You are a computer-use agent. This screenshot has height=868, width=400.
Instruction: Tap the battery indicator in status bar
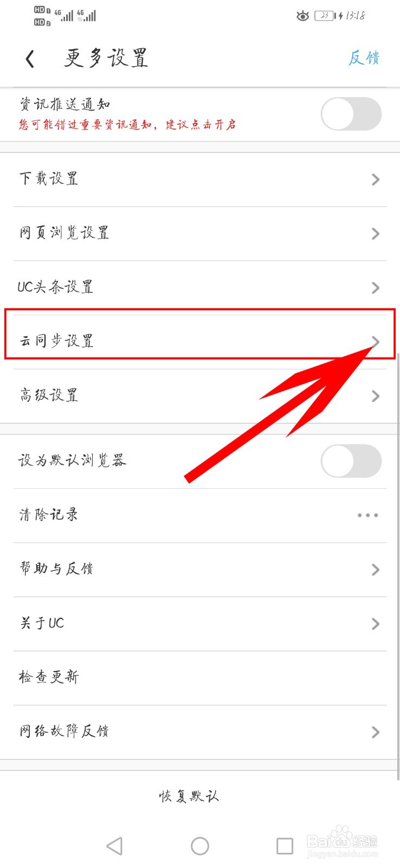(325, 16)
